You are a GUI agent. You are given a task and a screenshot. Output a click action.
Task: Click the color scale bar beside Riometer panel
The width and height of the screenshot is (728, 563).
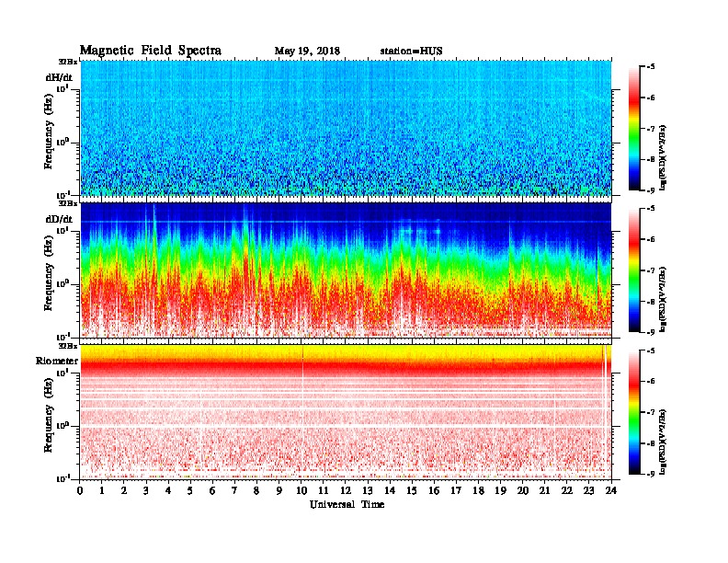(634, 412)
